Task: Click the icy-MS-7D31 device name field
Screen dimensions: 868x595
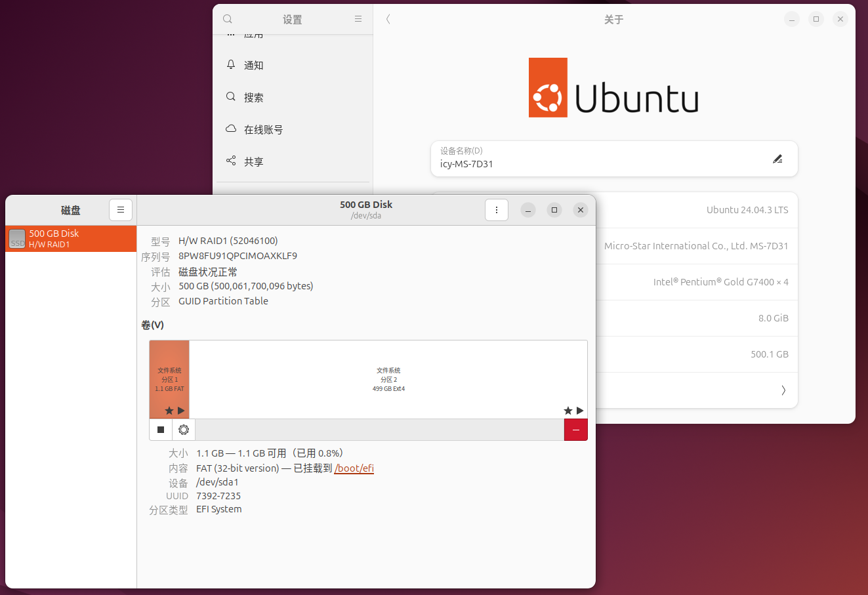Action: [x=614, y=159]
